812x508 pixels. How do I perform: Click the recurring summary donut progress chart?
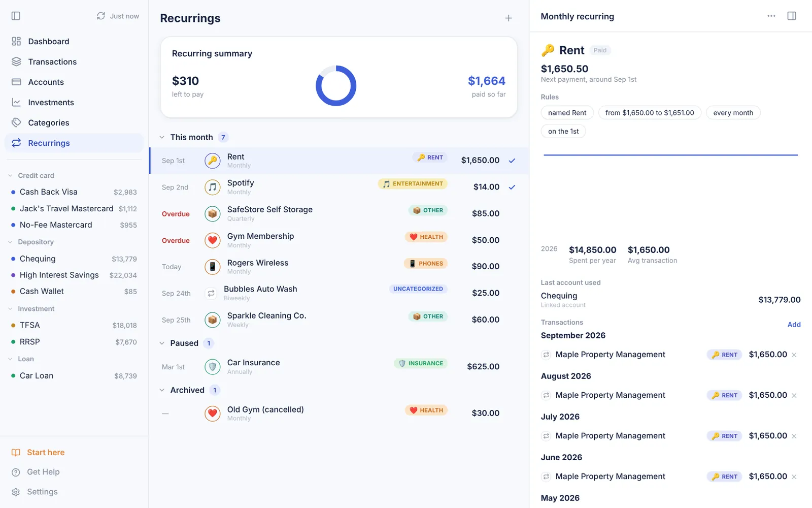(x=336, y=86)
